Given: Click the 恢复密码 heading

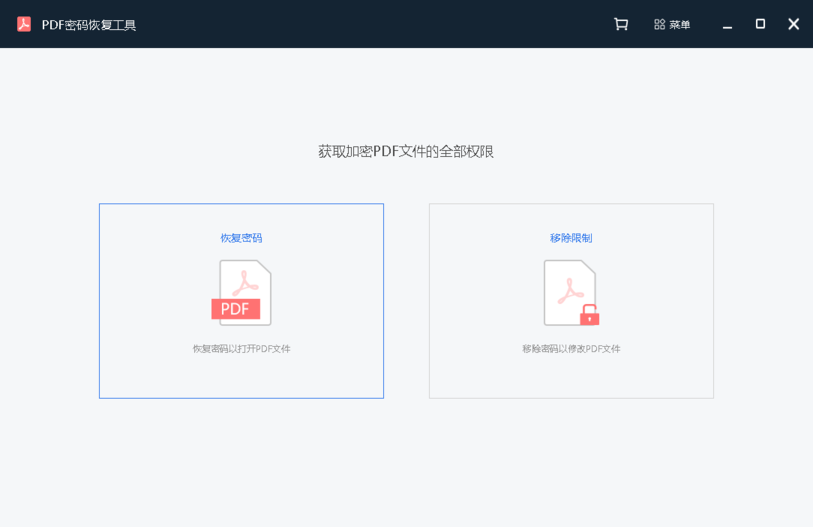Looking at the screenshot, I should tap(241, 238).
